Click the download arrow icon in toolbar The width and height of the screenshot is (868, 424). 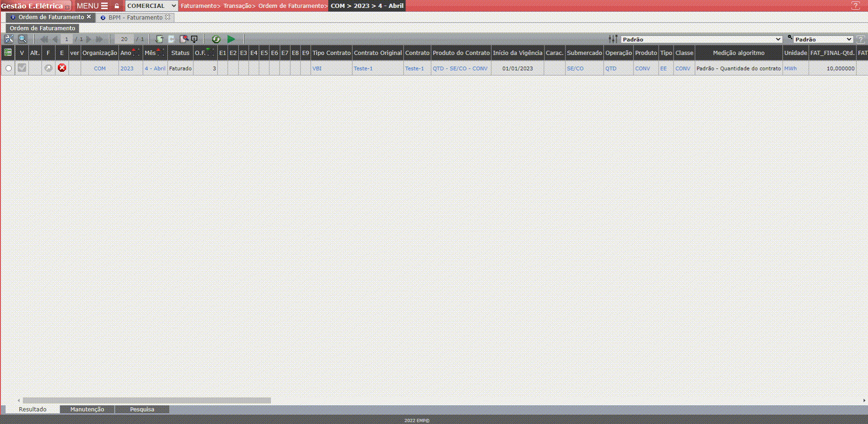194,39
